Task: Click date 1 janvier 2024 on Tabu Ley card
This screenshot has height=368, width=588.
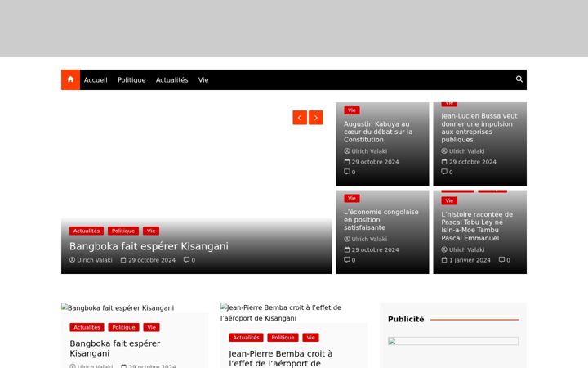Action: pyautogui.click(x=465, y=260)
